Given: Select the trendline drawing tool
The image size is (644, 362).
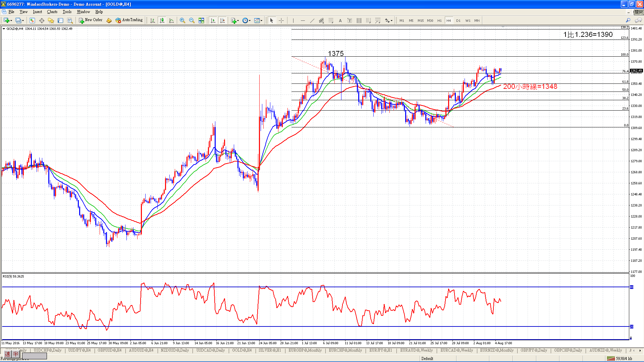Looking at the screenshot, I should [312, 20].
